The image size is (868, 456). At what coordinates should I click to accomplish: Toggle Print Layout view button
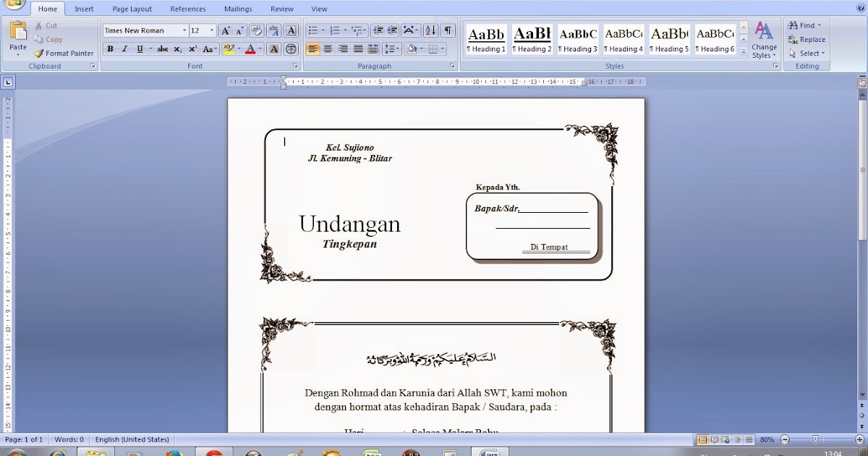(x=702, y=439)
